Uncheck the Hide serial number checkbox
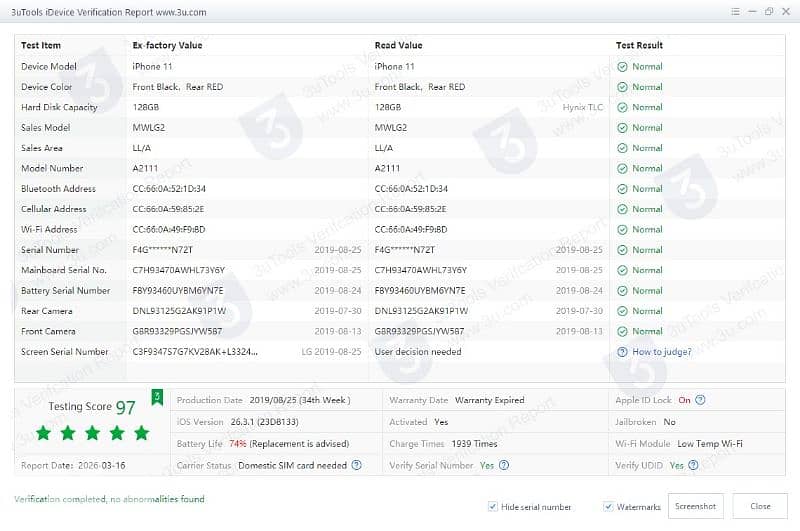 493,507
